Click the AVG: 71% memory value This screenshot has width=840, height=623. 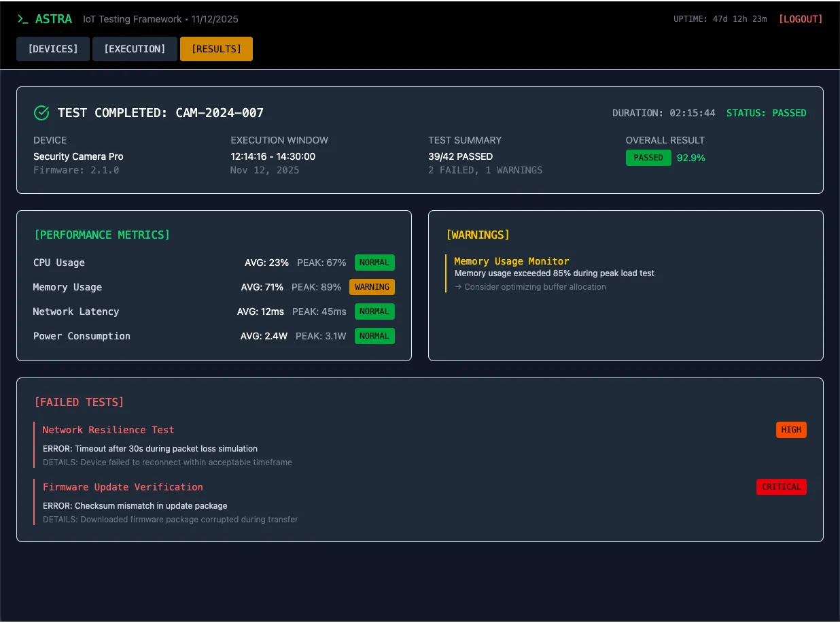coord(262,287)
